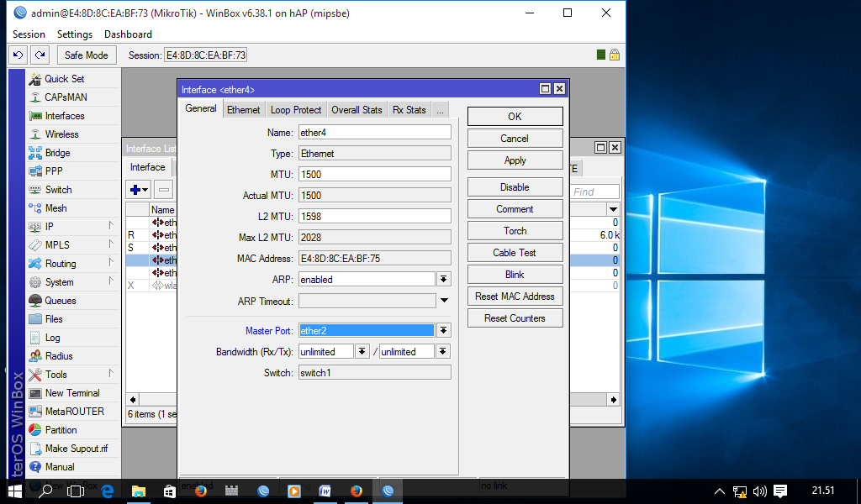
Task: Open the add interface plus dropdown
Action: pos(139,190)
